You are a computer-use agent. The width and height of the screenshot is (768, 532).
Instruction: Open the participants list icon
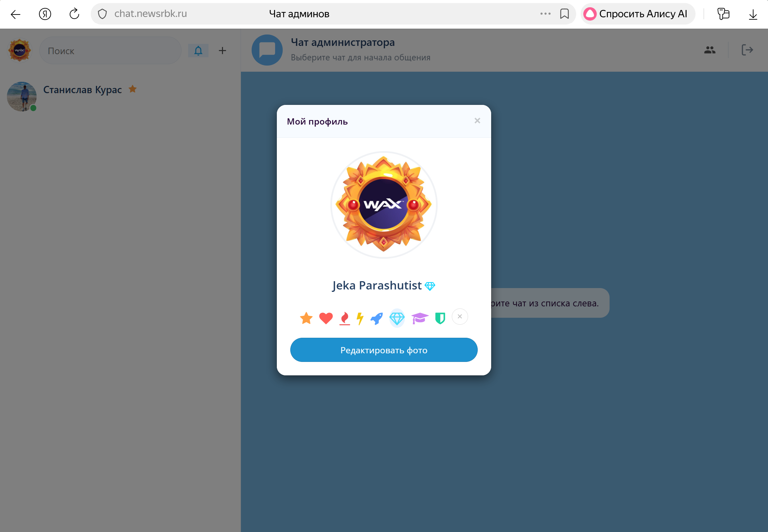710,50
